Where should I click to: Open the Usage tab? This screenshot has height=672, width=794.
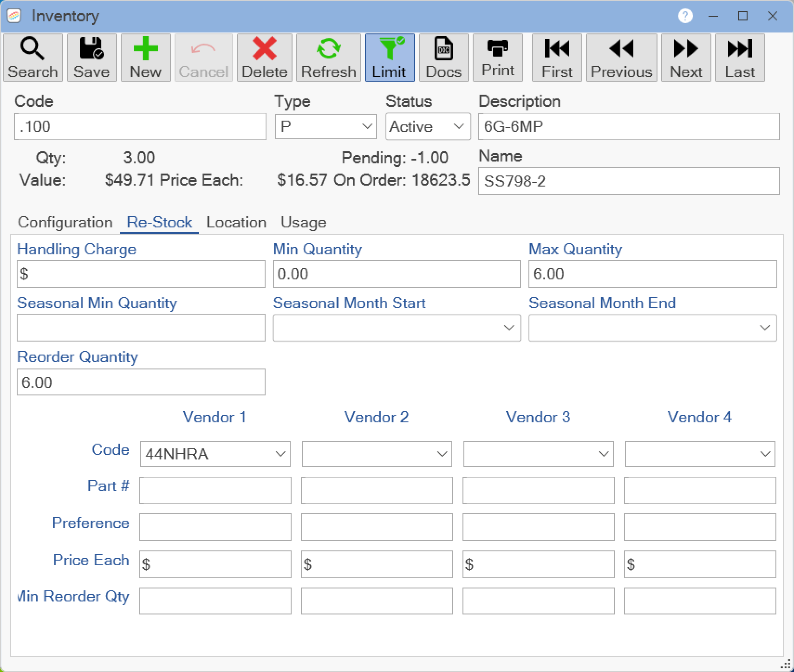click(303, 222)
